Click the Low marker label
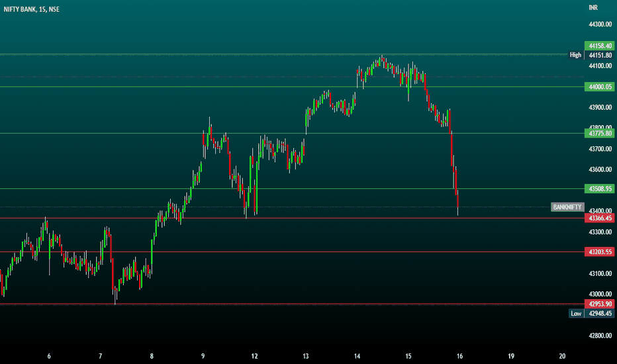617x364 pixels. click(x=576, y=314)
